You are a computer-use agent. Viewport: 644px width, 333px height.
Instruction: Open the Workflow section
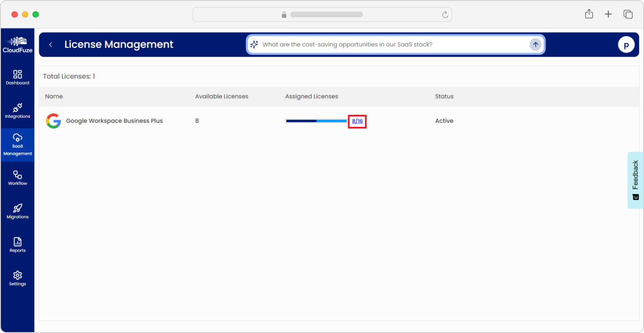pyautogui.click(x=17, y=178)
